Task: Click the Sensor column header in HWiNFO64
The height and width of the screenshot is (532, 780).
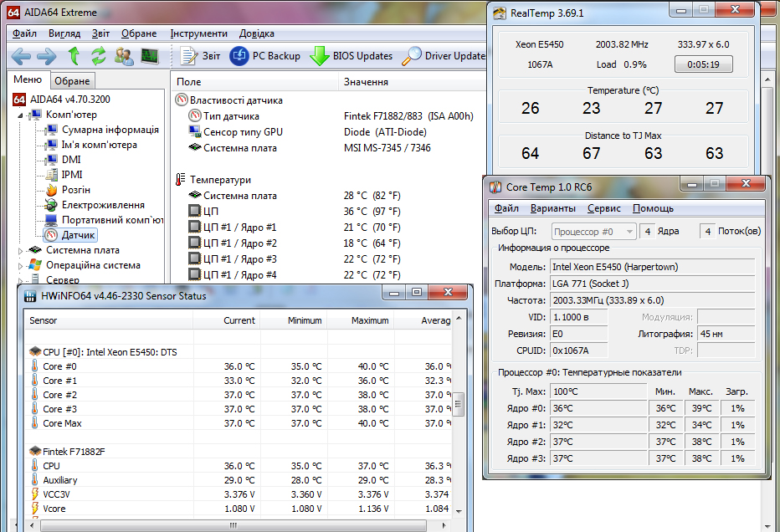Action: click(x=109, y=320)
